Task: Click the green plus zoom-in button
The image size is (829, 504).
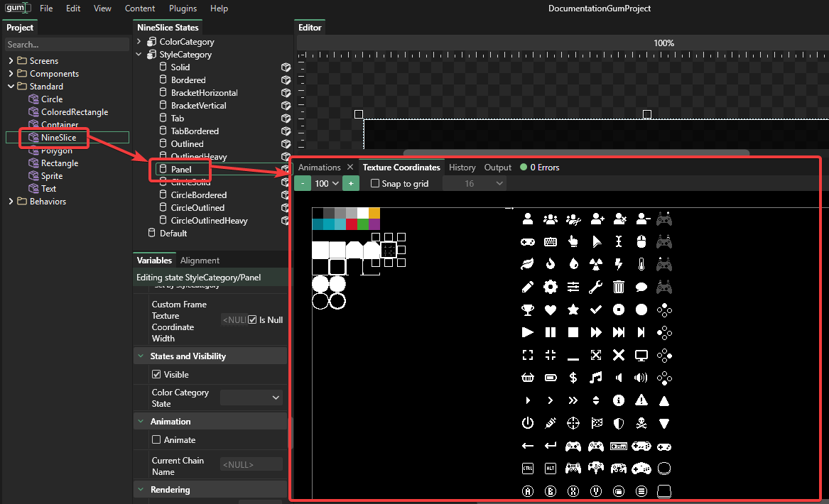Action: [350, 183]
